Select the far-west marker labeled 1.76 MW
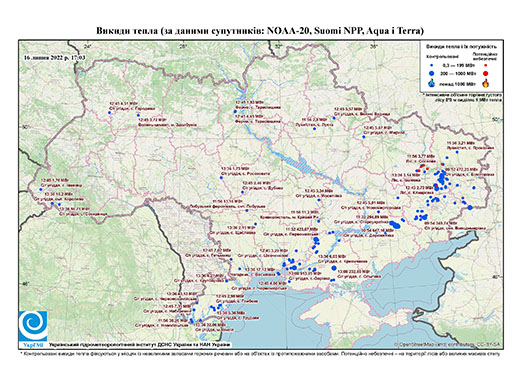 (x=41, y=190)
